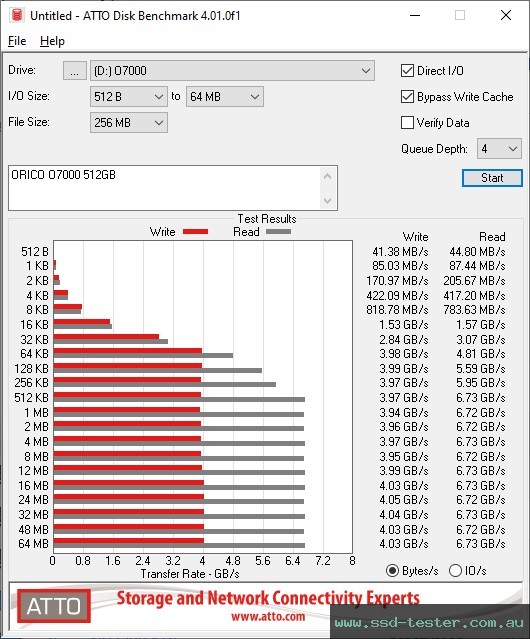Viewport: 530px width, 639px height.
Task: Open the I/O Size maximum dropdown (64 MB)
Action: [225, 97]
